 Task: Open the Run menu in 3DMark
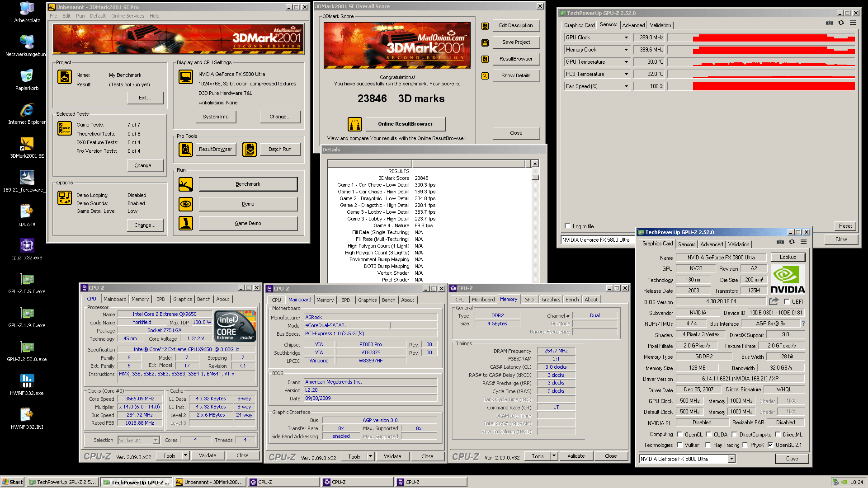point(80,16)
